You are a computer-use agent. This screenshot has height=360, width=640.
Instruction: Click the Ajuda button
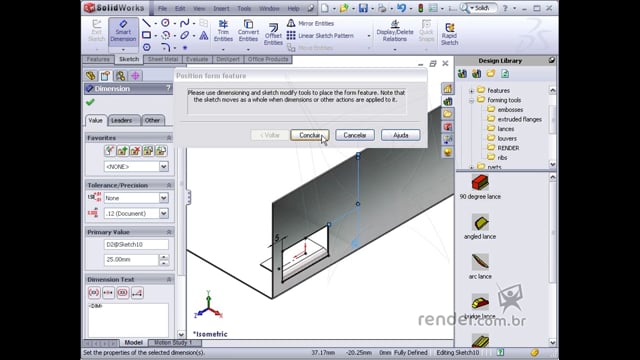click(x=400, y=135)
